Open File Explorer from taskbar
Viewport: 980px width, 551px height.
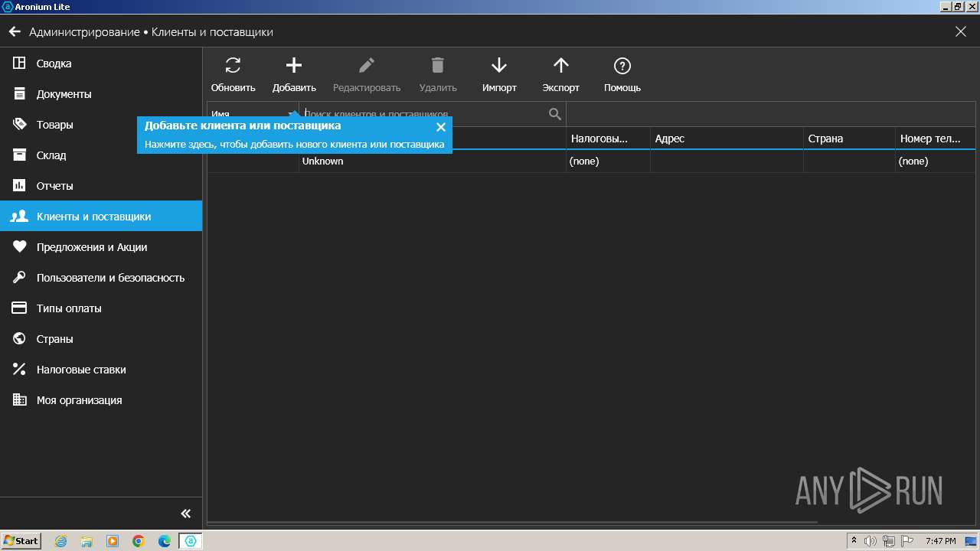pos(87,541)
